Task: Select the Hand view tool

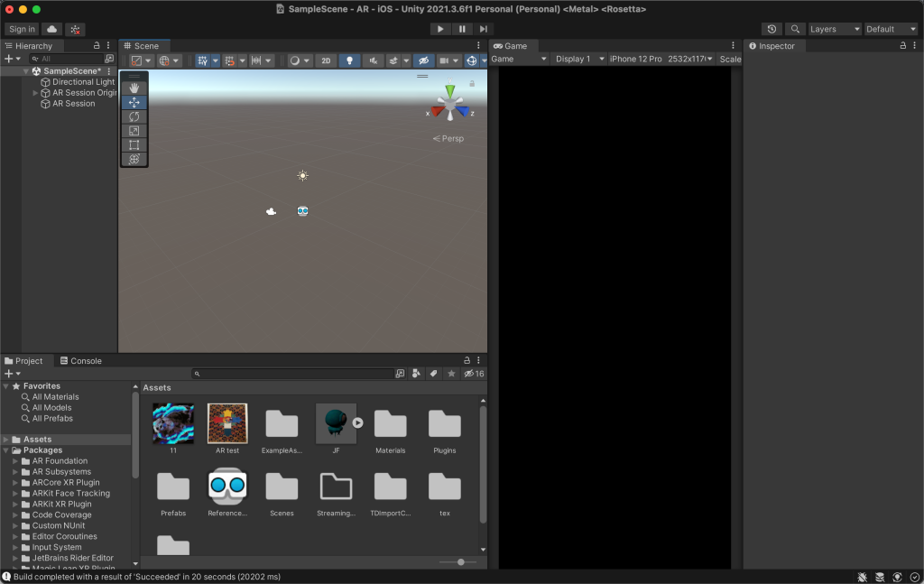Action: coord(134,88)
